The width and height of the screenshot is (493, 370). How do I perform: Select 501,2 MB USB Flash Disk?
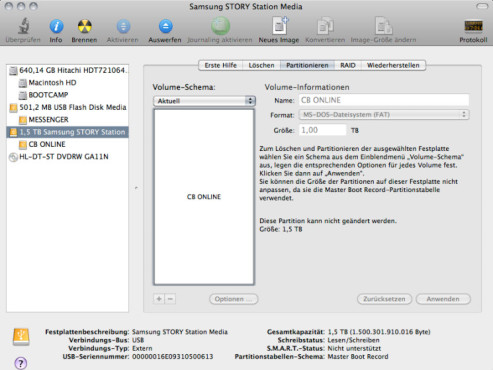pos(68,107)
